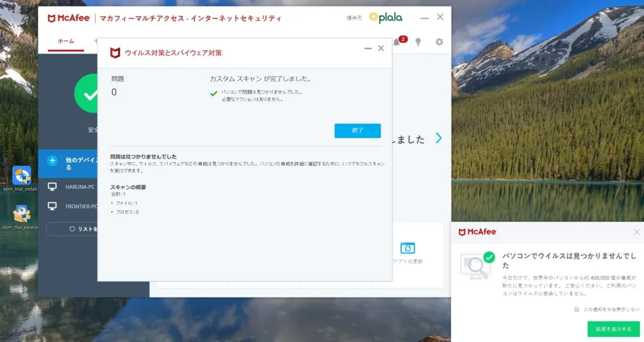Close the main McAfee window
The height and width of the screenshot is (342, 644).
pos(440,17)
